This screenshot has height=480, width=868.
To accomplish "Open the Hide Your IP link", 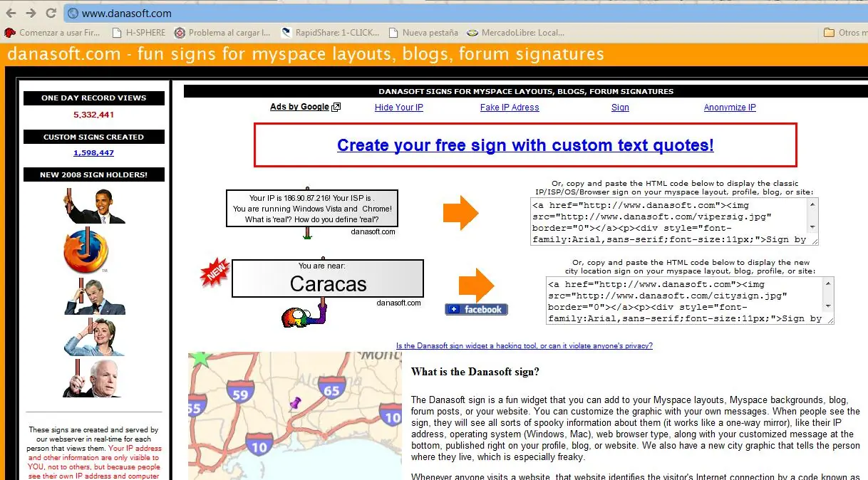I will pos(399,108).
